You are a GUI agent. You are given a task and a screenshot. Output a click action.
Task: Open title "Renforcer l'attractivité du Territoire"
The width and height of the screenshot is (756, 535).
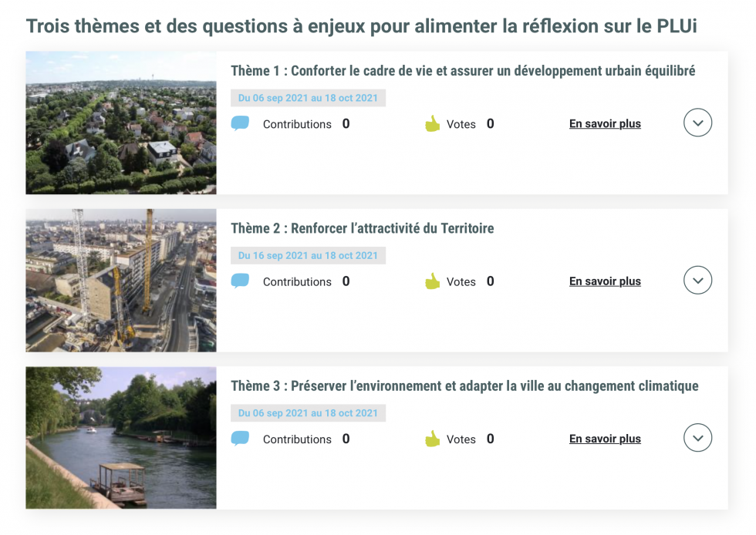click(x=362, y=229)
